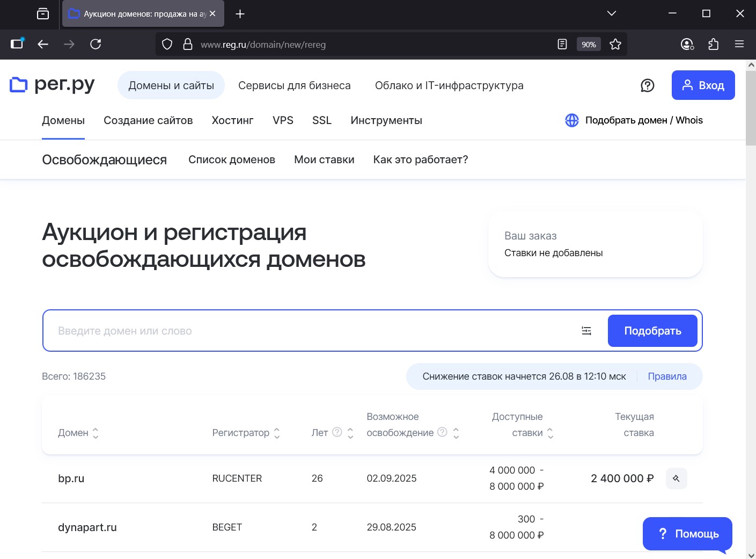Click the shield tracking protection icon

click(167, 44)
